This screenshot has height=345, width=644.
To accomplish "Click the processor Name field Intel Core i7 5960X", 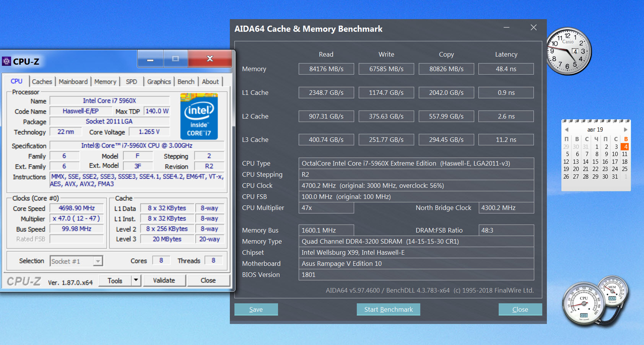I will [x=109, y=101].
